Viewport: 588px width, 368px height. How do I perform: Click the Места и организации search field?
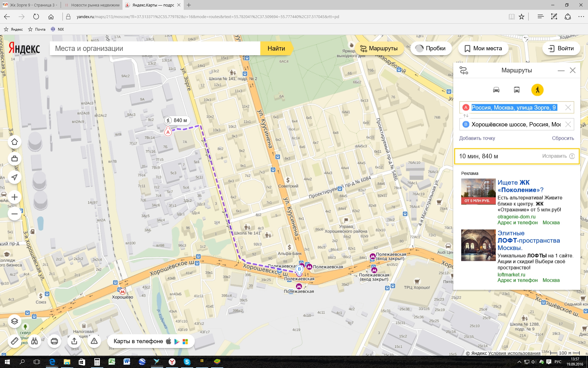coord(155,48)
